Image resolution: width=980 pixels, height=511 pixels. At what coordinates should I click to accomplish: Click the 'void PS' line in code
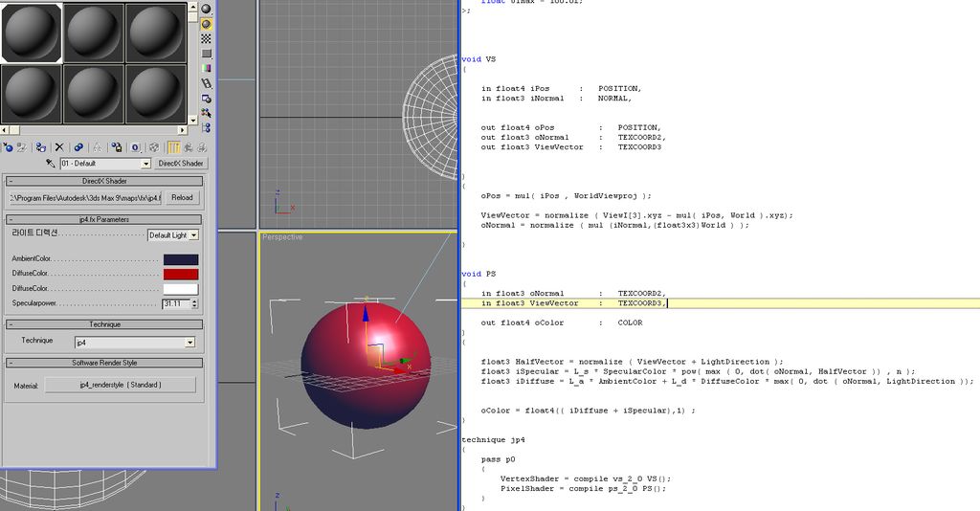[x=479, y=275]
